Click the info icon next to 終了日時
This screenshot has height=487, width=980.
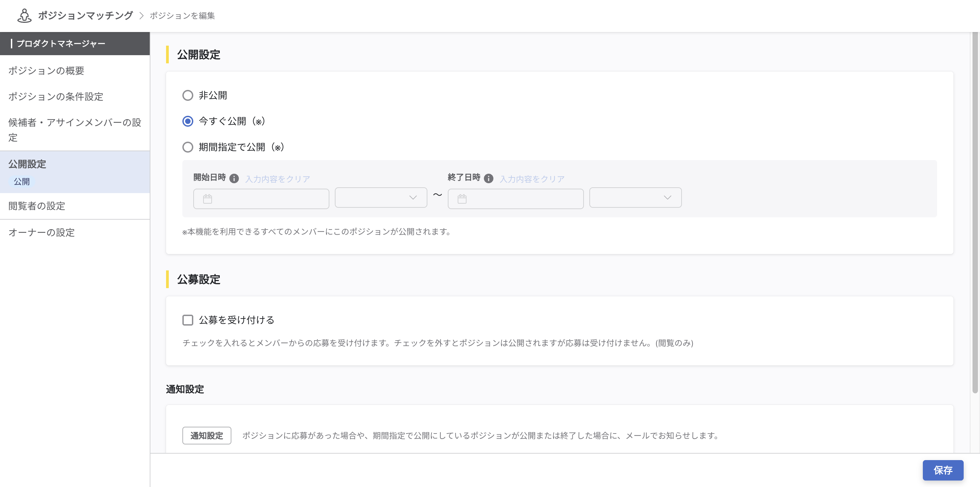[489, 177]
